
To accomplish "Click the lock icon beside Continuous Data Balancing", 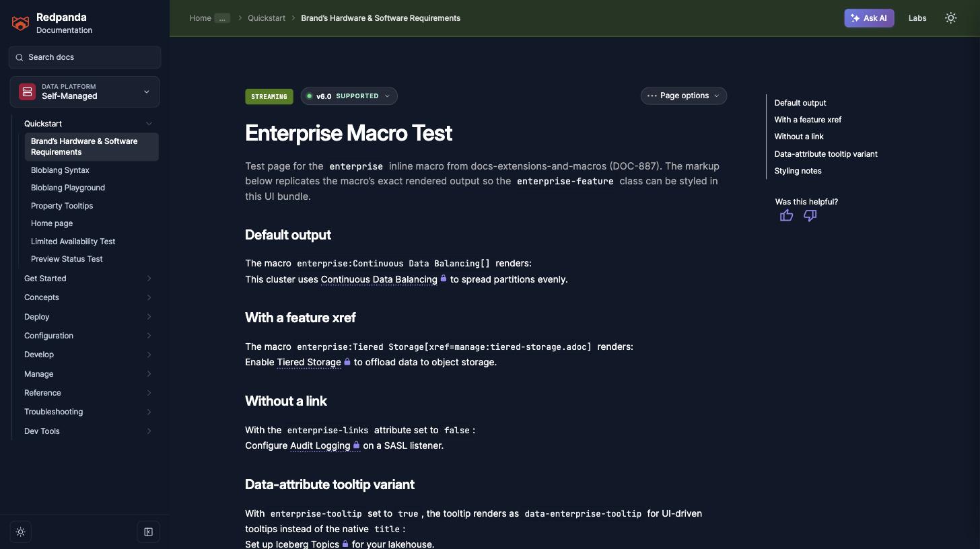I will 444,279.
